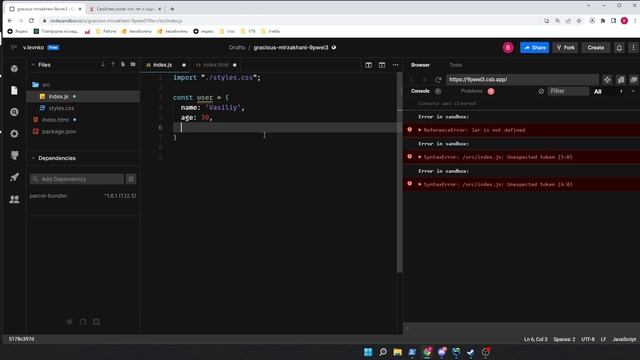Open the editor more options ellipsis
The image size is (640, 360).
[396, 65]
